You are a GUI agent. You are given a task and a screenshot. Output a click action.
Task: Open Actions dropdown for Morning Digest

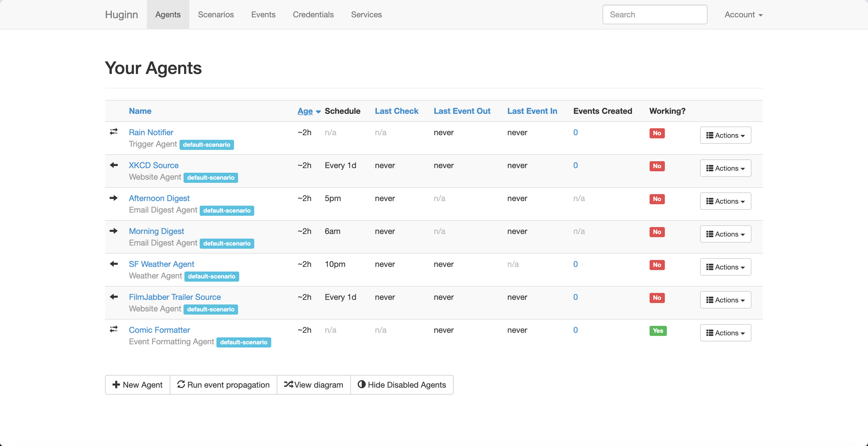[725, 234]
